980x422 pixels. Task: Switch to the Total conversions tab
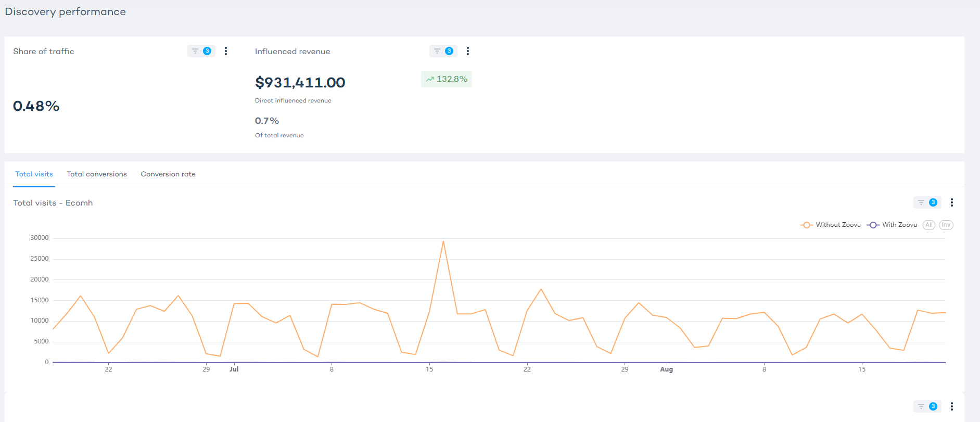tap(97, 174)
